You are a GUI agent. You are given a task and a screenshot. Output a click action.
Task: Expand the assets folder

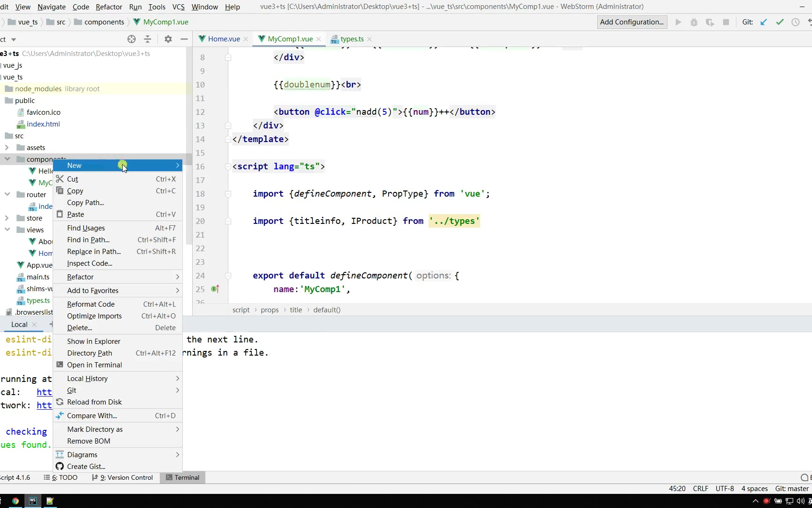(x=7, y=148)
